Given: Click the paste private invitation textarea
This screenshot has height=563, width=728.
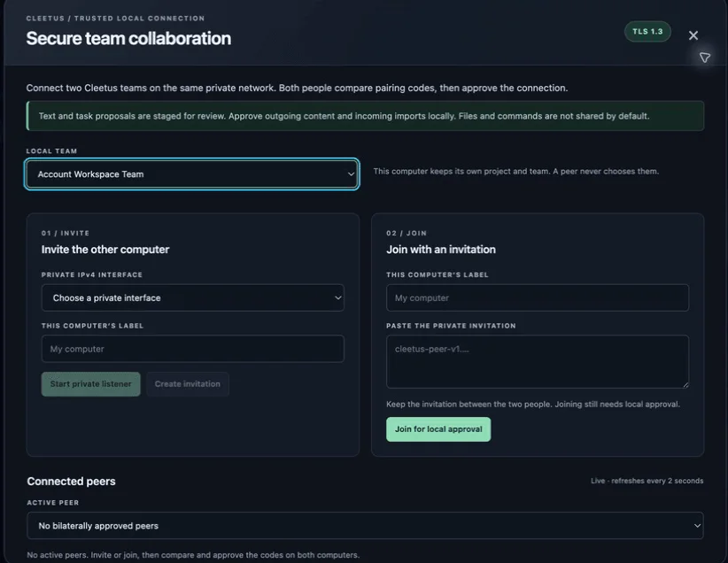Looking at the screenshot, I should pos(538,361).
